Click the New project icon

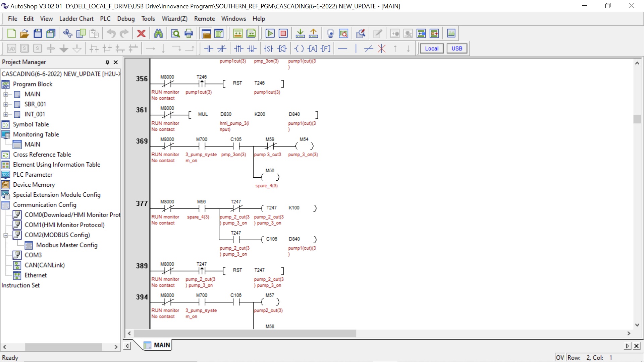11,34
